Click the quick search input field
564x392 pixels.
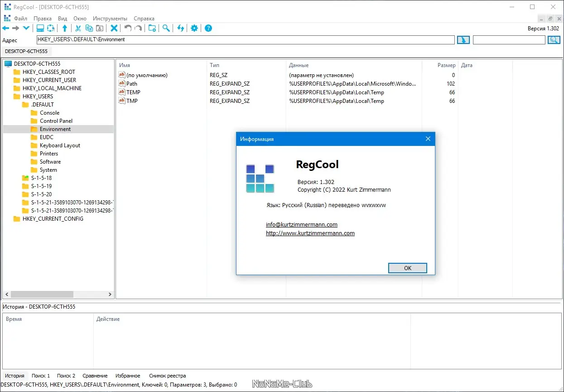click(509, 40)
